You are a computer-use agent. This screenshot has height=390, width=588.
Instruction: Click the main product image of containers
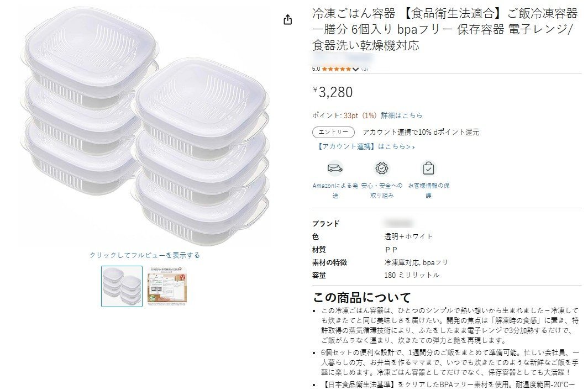(x=144, y=125)
